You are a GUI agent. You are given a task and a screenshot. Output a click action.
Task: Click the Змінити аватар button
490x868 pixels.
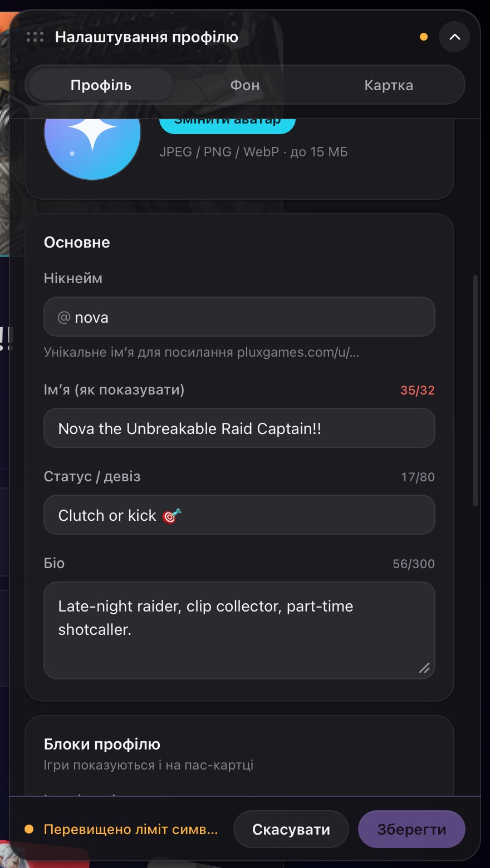tap(227, 125)
